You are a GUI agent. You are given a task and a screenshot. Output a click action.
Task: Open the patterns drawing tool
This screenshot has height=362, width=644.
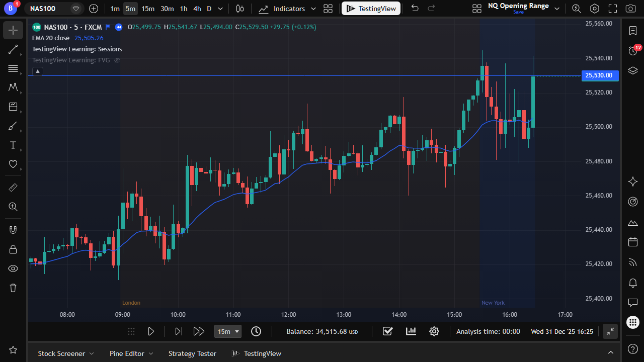(13, 87)
